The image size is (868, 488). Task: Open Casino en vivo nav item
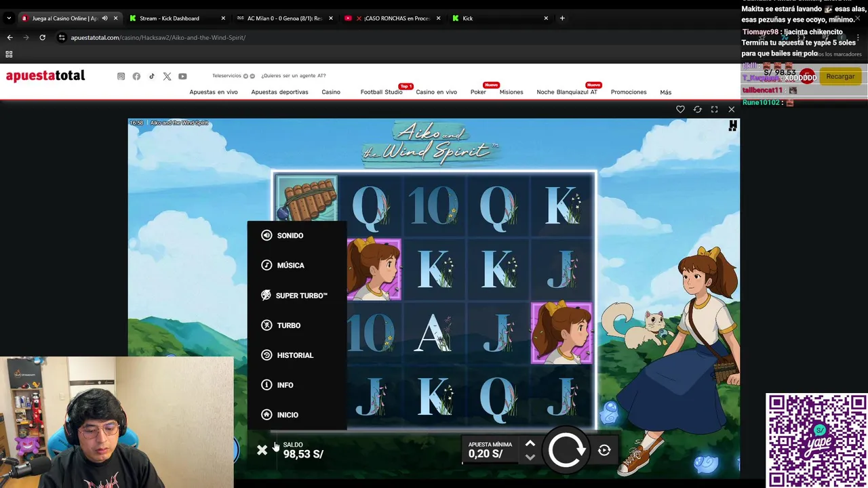coord(436,92)
